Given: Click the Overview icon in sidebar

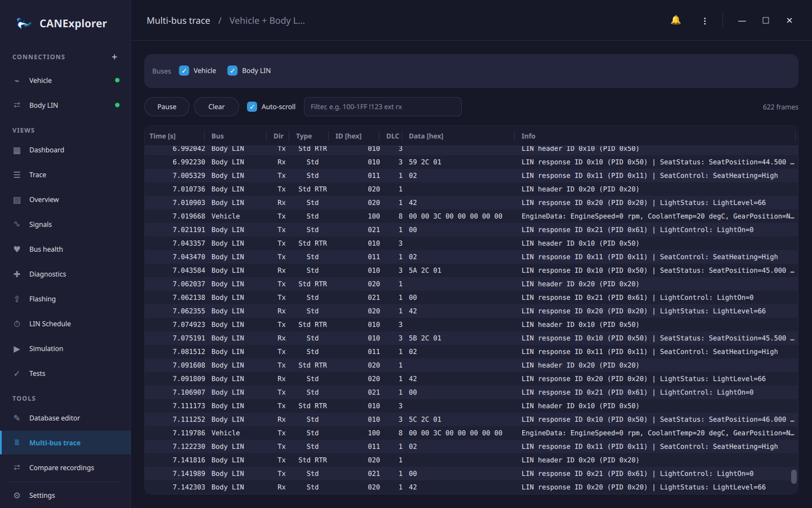Looking at the screenshot, I should tap(17, 200).
